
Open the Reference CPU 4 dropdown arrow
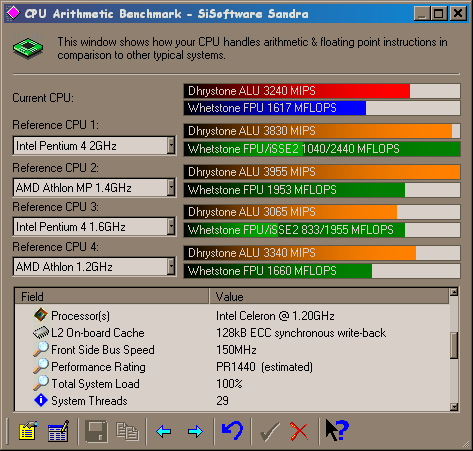tap(171, 267)
